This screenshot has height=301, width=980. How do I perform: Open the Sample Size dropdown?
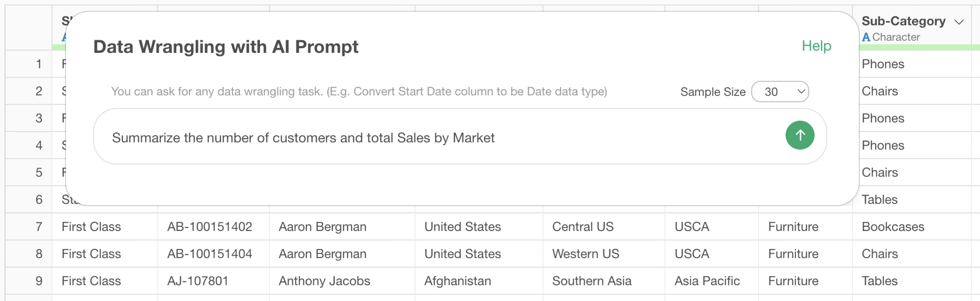click(780, 92)
